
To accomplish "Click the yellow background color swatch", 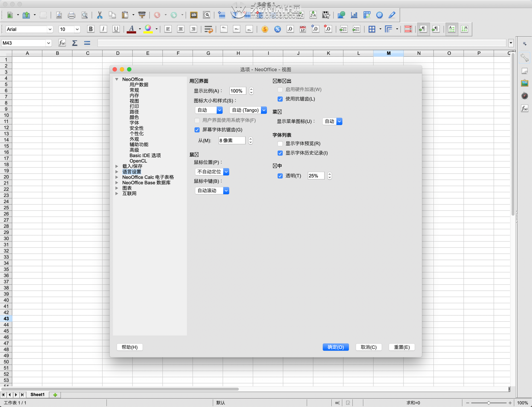I will tap(148, 29).
